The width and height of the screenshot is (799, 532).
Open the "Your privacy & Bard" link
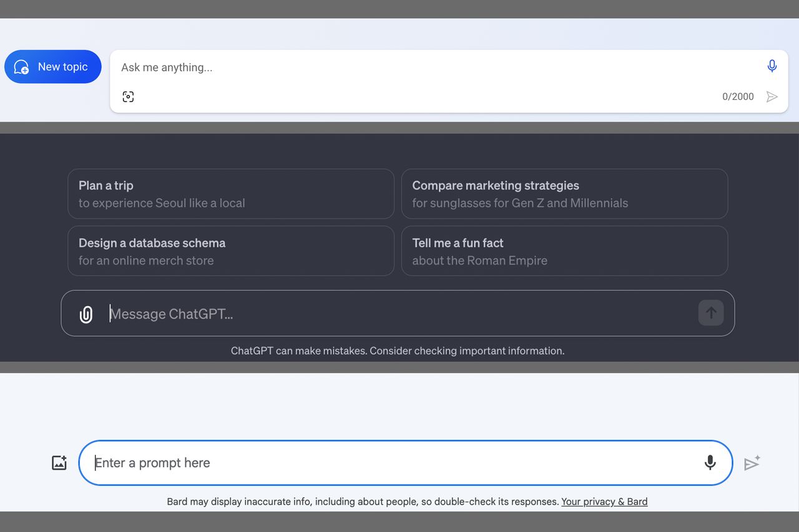[x=604, y=501]
